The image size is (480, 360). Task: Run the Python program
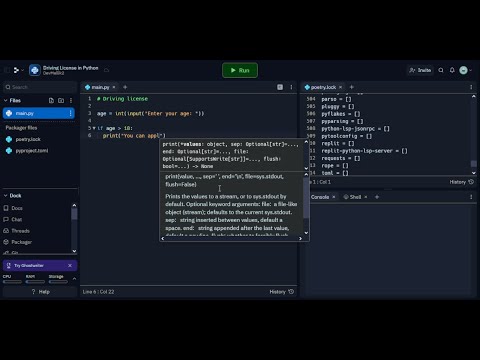(x=240, y=70)
